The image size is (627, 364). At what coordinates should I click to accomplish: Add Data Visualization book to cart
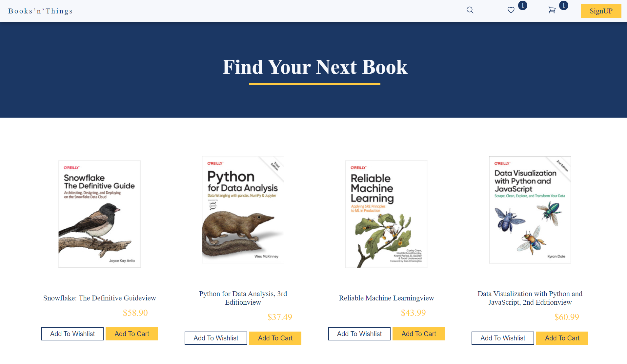point(562,338)
